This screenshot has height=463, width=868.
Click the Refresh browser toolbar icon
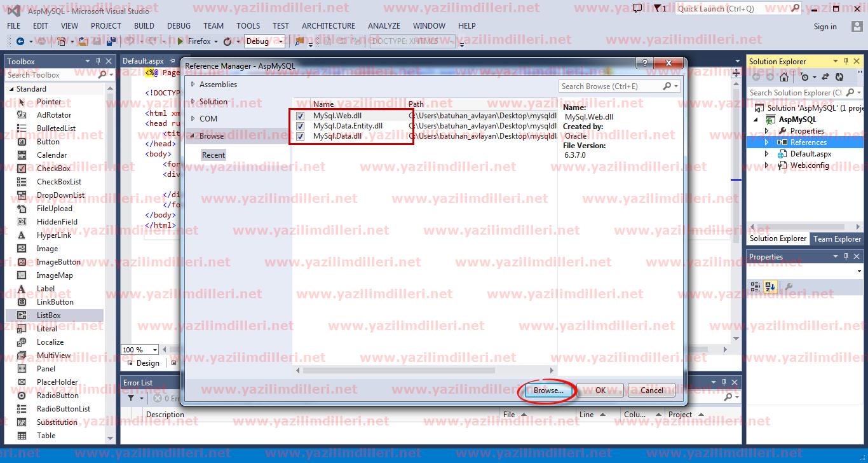click(227, 41)
